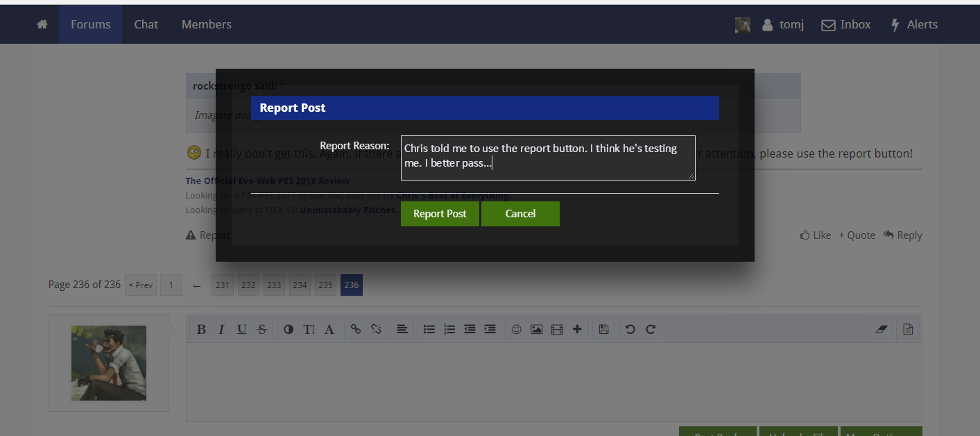This screenshot has height=436, width=980.
Task: Click the insert image icon
Action: click(x=536, y=330)
